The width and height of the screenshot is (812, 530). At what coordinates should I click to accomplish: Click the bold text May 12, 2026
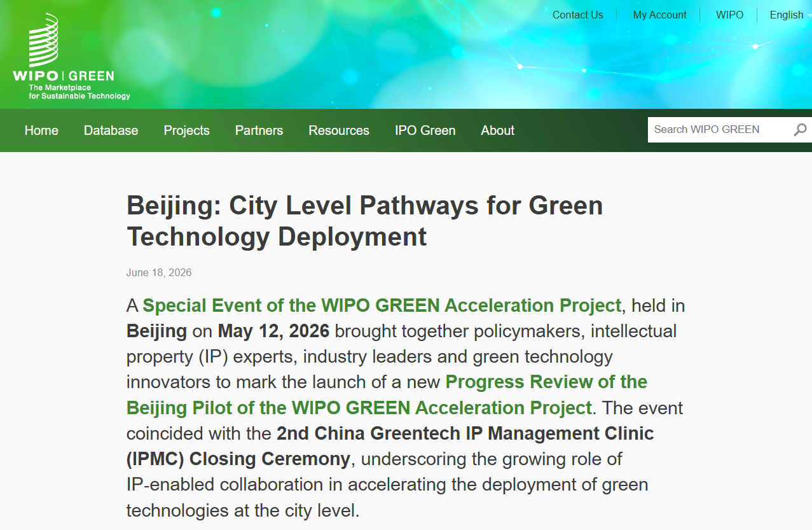(273, 331)
